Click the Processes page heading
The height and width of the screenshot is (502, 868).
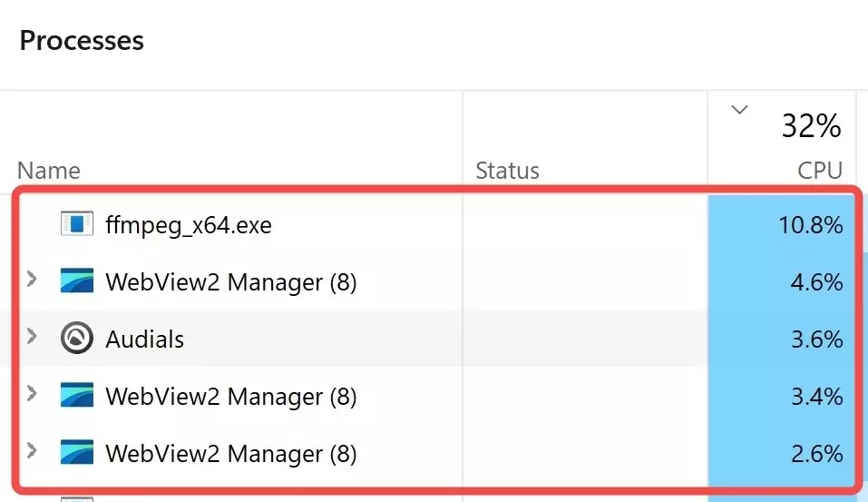[x=82, y=41]
